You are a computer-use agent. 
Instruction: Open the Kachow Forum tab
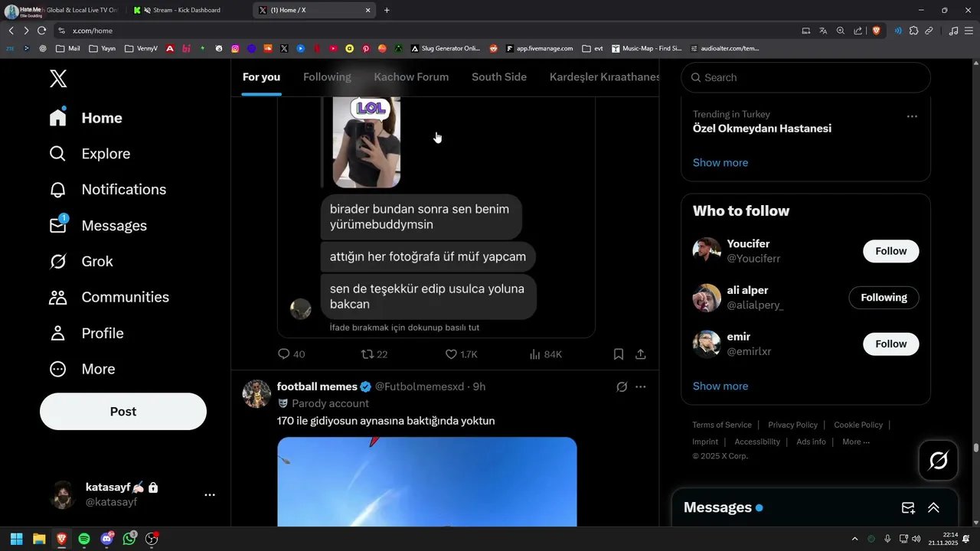click(x=411, y=77)
